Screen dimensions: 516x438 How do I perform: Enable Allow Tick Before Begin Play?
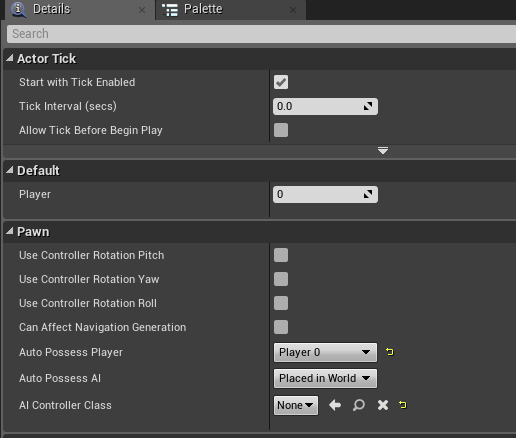[281, 130]
